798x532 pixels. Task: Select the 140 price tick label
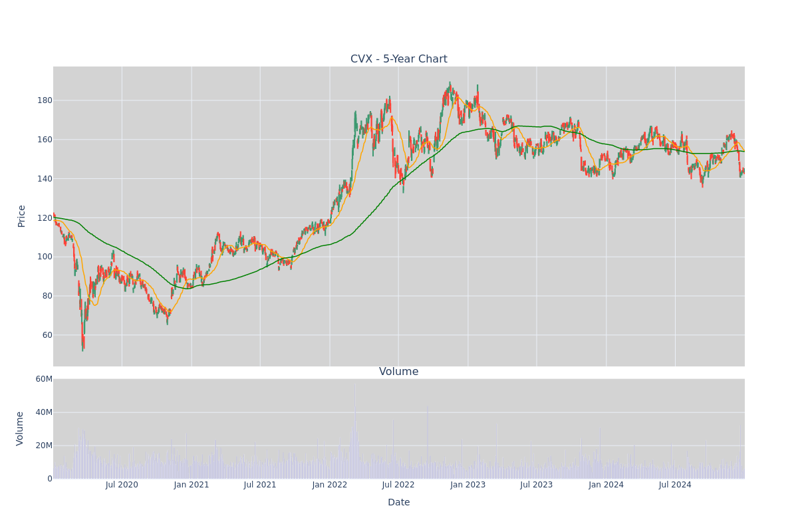(x=45, y=179)
